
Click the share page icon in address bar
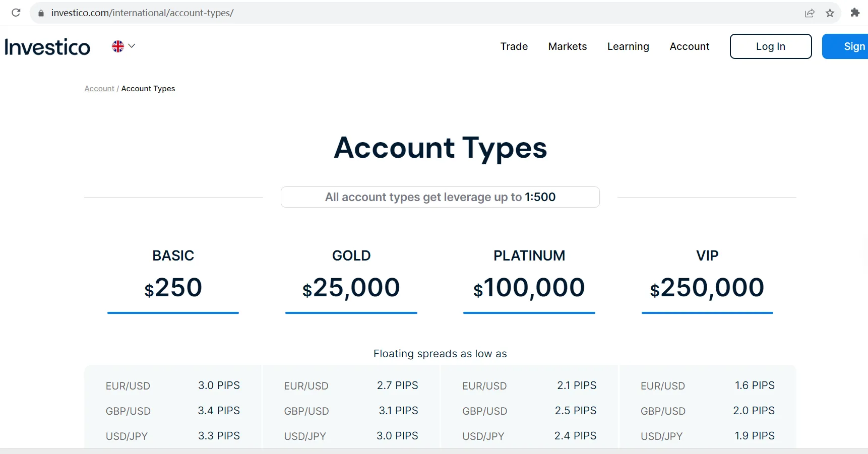810,13
